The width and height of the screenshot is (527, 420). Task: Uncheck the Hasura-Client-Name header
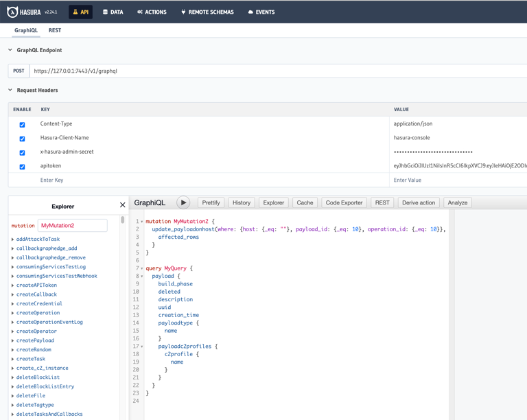click(x=22, y=139)
